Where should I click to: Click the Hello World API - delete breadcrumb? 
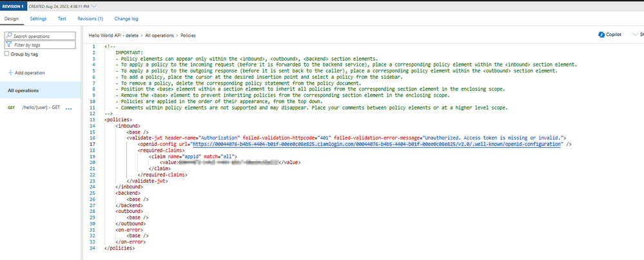[113, 35]
